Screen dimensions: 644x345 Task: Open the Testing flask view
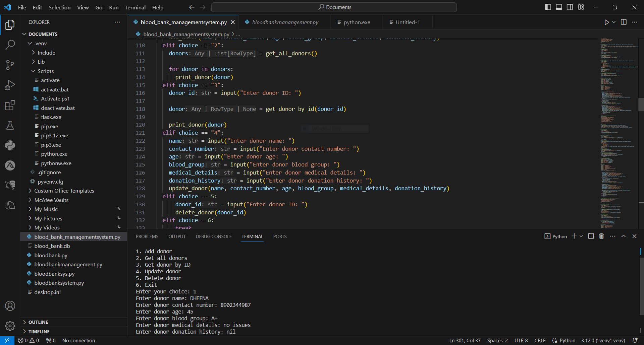click(x=10, y=125)
